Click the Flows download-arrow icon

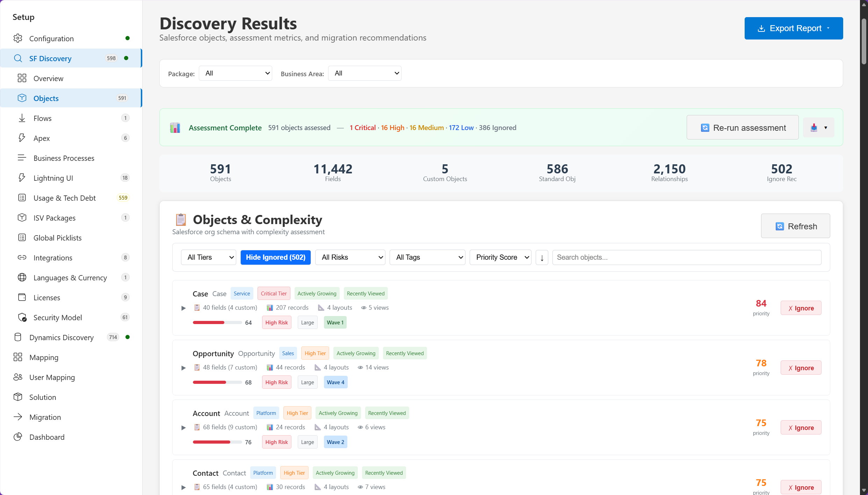(22, 118)
